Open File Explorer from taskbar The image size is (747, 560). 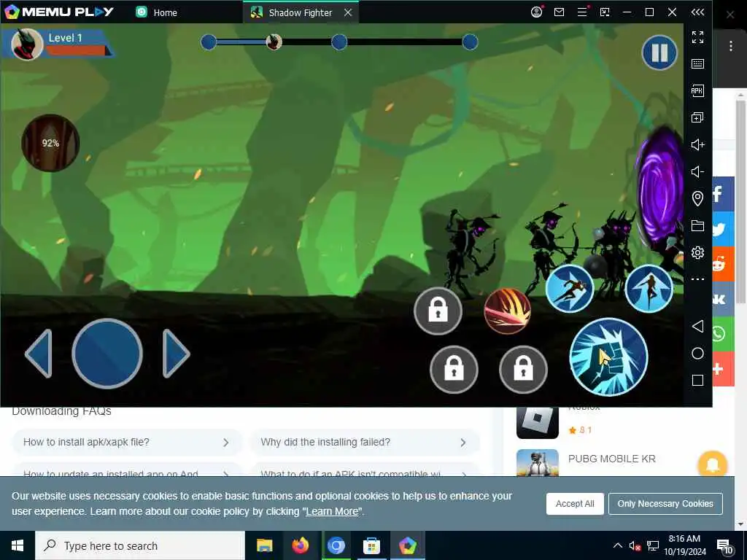tap(264, 545)
